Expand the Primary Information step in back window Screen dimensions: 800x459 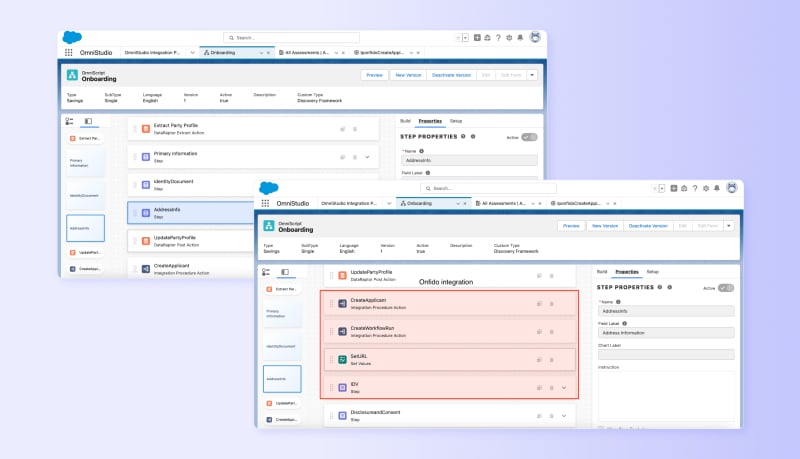[367, 157]
